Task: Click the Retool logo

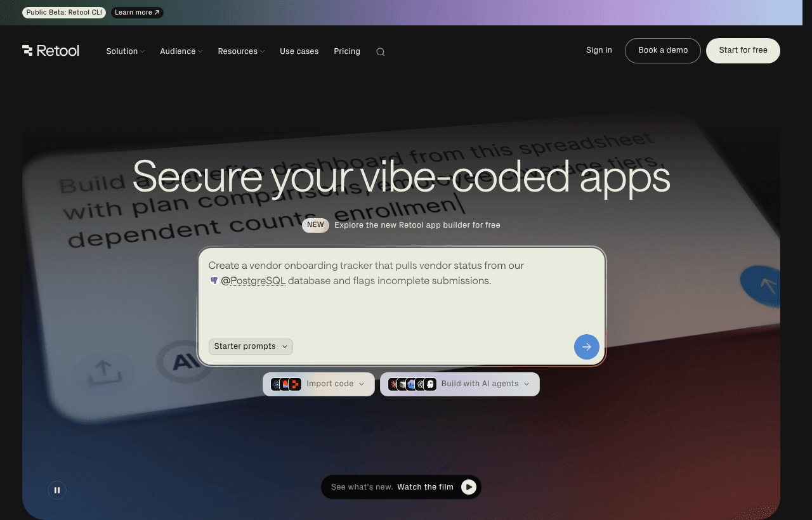Action: (51, 51)
